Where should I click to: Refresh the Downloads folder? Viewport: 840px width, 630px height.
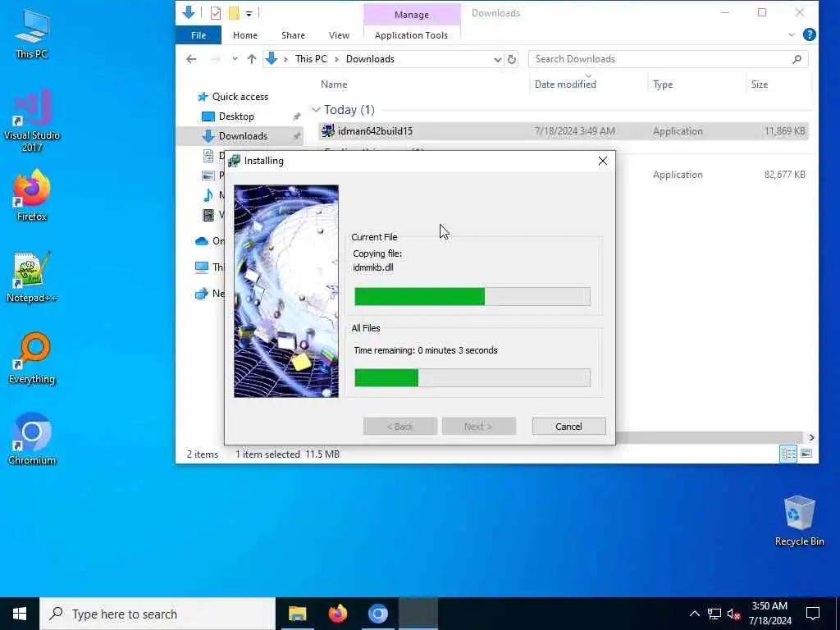tap(512, 59)
